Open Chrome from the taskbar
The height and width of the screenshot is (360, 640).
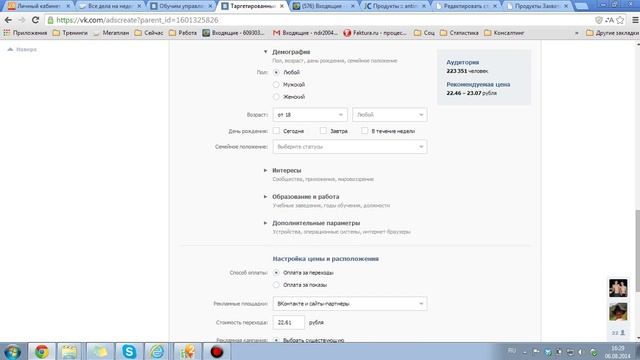pyautogui.click(x=41, y=351)
